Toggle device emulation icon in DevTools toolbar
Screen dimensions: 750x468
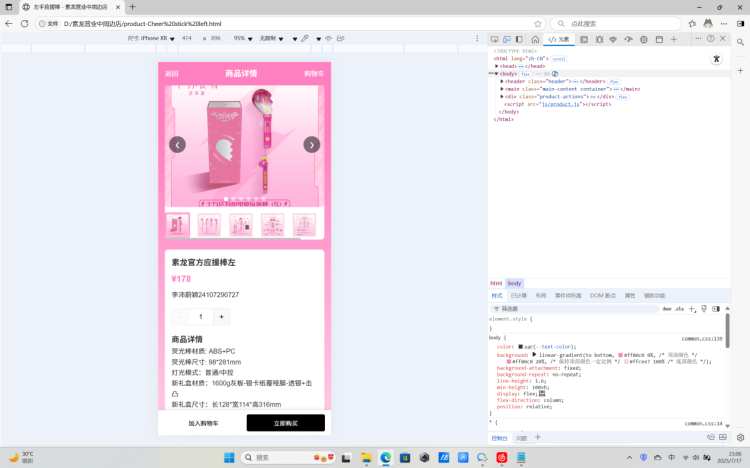click(507, 39)
